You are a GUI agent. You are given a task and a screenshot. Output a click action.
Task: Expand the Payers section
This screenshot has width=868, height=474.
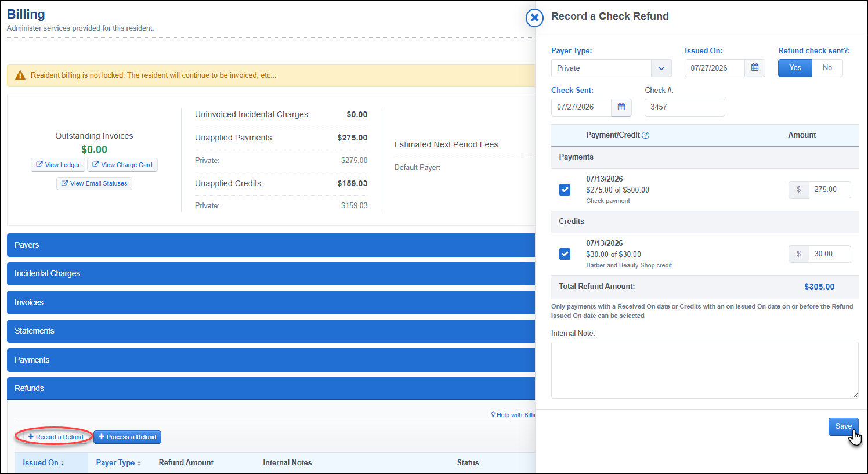tap(271, 245)
